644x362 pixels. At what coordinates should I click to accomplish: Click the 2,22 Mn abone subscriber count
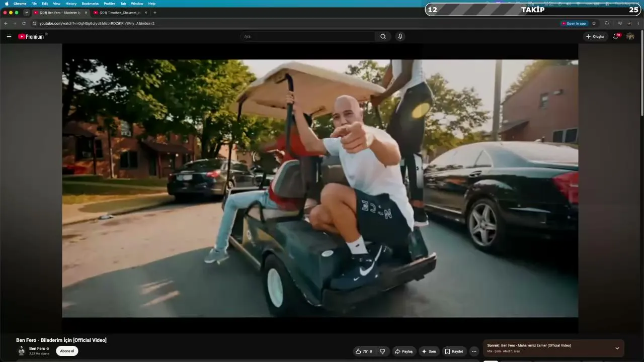39,354
